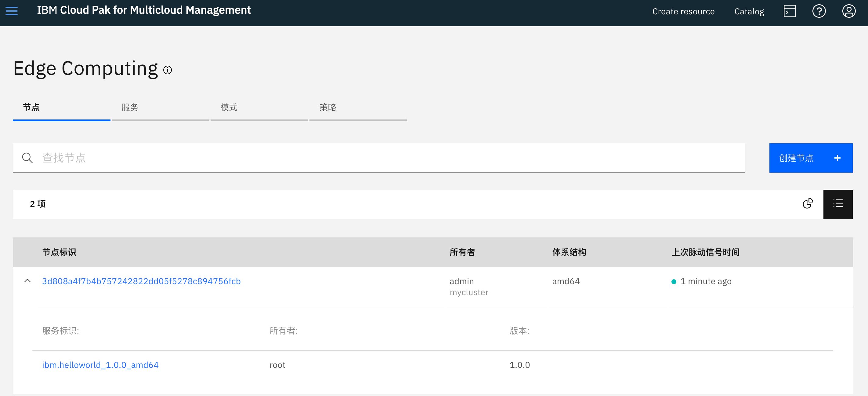Open the user profile icon
Viewport: 868px width, 396px height.
[x=848, y=11]
